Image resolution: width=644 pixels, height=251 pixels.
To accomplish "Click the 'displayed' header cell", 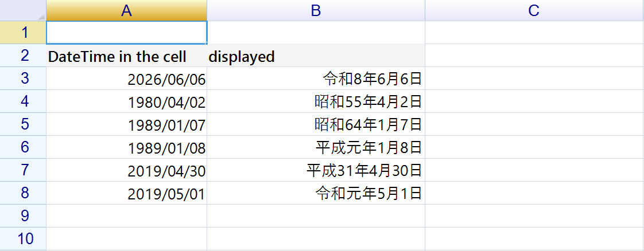I will point(316,56).
